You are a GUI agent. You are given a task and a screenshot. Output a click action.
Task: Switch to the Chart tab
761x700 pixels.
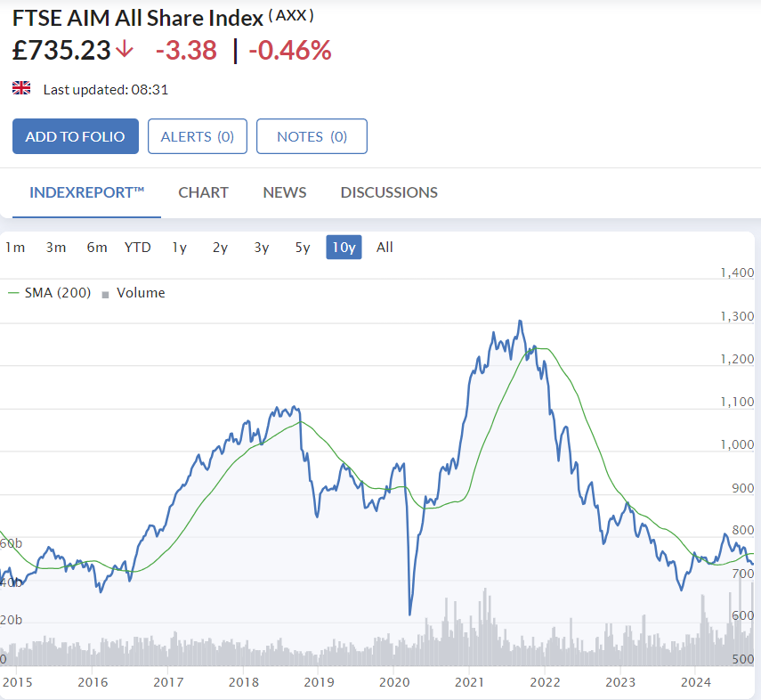click(203, 192)
